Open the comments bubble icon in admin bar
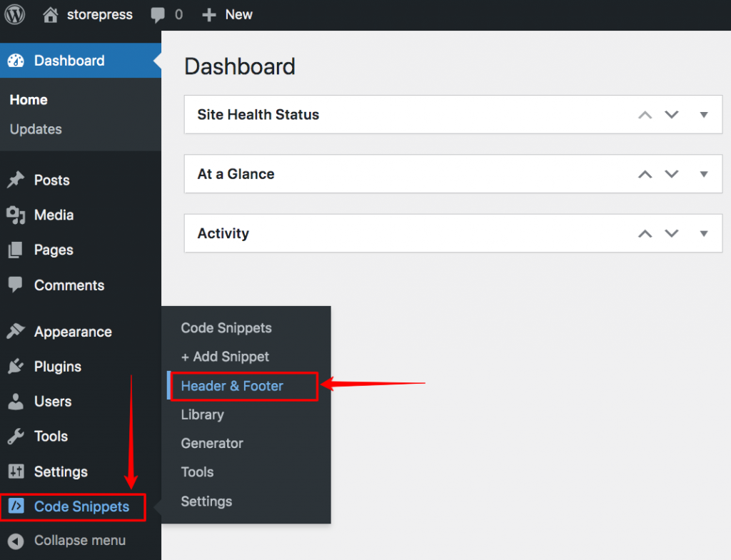This screenshot has width=731, height=560. point(158,15)
